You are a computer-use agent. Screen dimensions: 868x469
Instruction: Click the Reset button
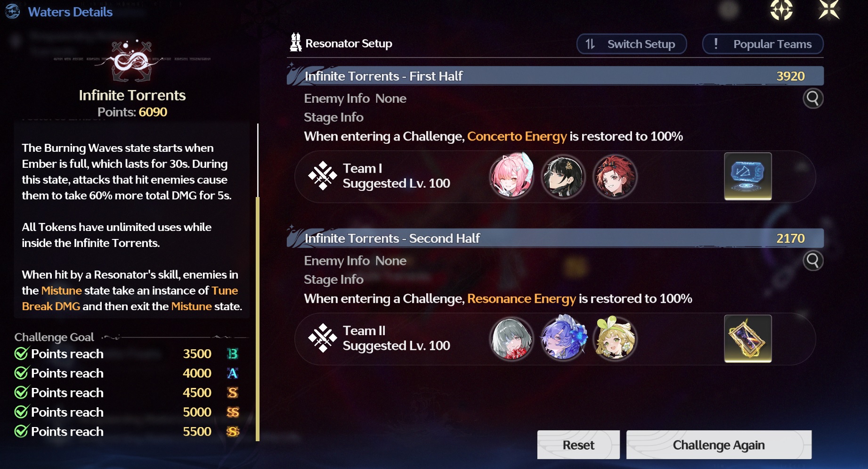coord(578,445)
